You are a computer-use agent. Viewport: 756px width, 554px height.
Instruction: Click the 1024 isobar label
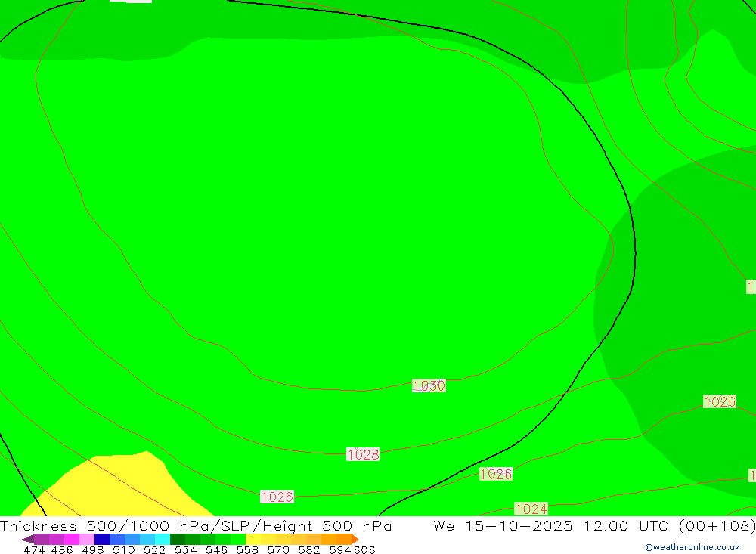[x=531, y=509]
